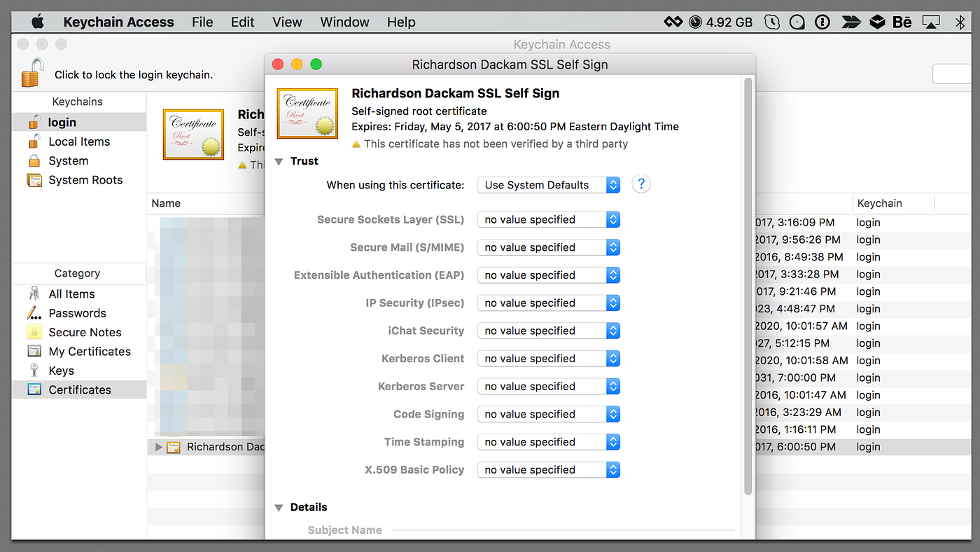Open the Dropbox menu bar icon
This screenshot has height=552, width=980.
click(x=877, y=22)
